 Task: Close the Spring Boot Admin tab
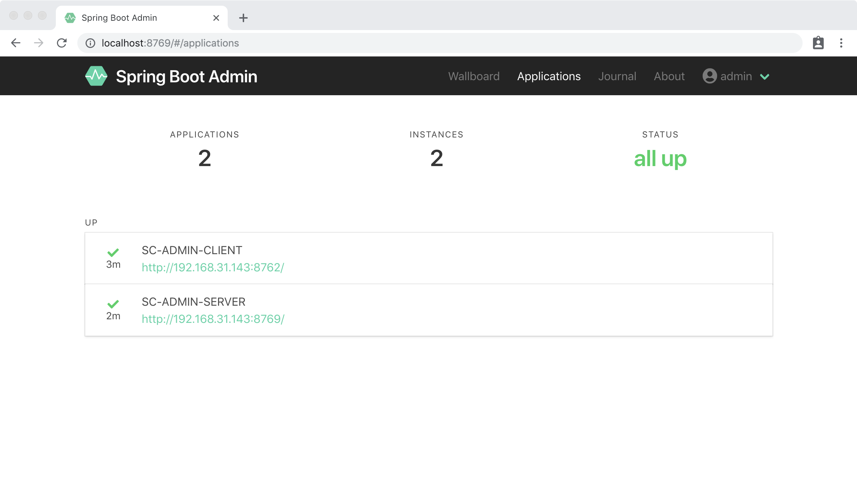[x=216, y=18]
